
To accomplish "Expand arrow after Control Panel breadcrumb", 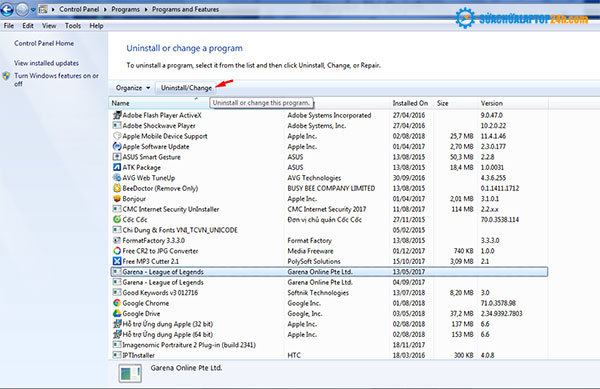I will click(105, 10).
